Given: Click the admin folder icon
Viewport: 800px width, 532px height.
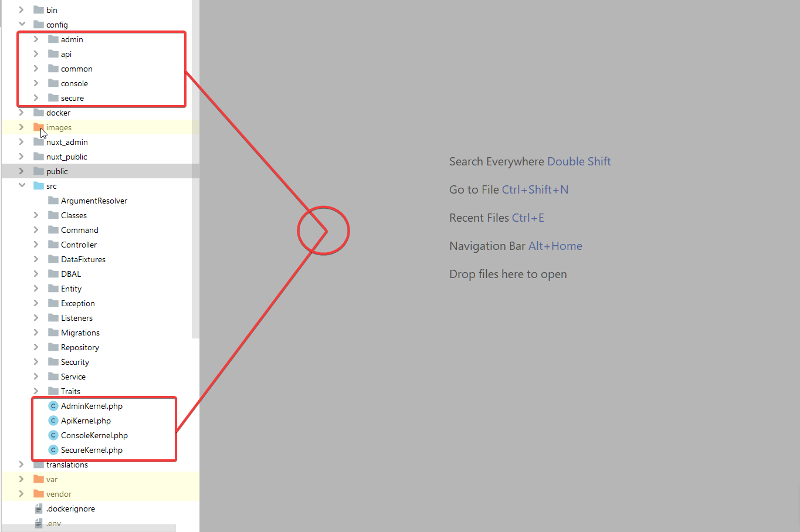Looking at the screenshot, I should pyautogui.click(x=53, y=39).
